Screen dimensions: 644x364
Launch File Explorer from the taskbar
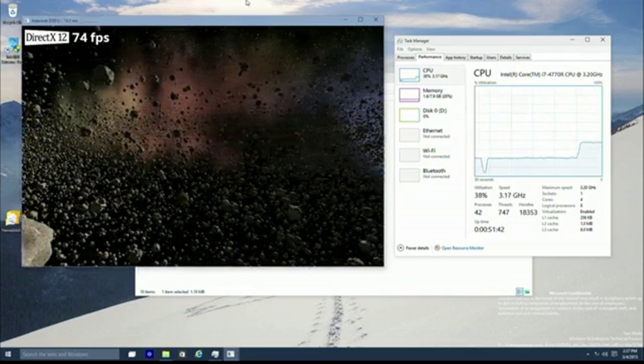(x=166, y=355)
